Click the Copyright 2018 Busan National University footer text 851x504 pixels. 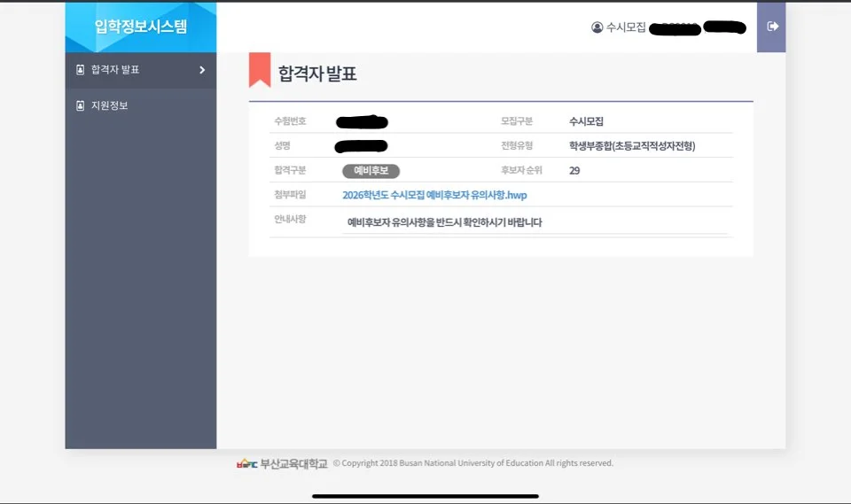[x=472, y=463]
